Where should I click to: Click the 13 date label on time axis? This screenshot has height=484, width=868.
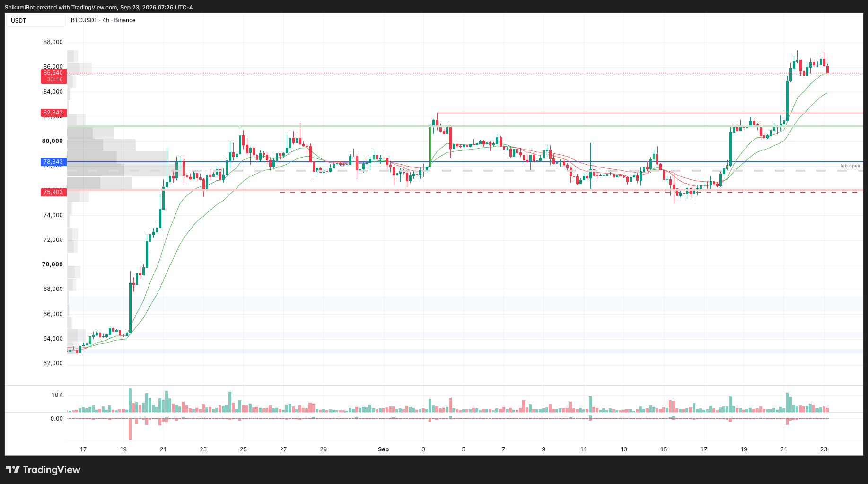[x=624, y=449]
